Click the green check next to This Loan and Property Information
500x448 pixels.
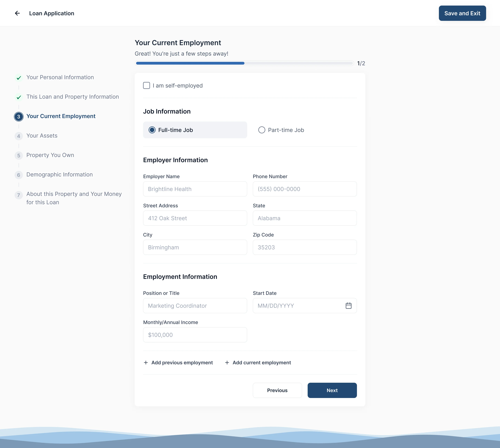pyautogui.click(x=19, y=97)
